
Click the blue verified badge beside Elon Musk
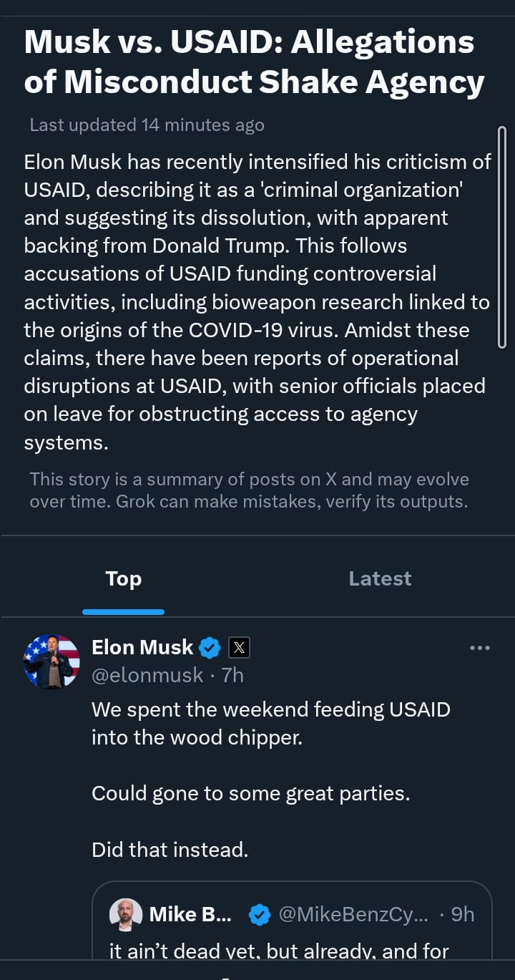point(210,648)
